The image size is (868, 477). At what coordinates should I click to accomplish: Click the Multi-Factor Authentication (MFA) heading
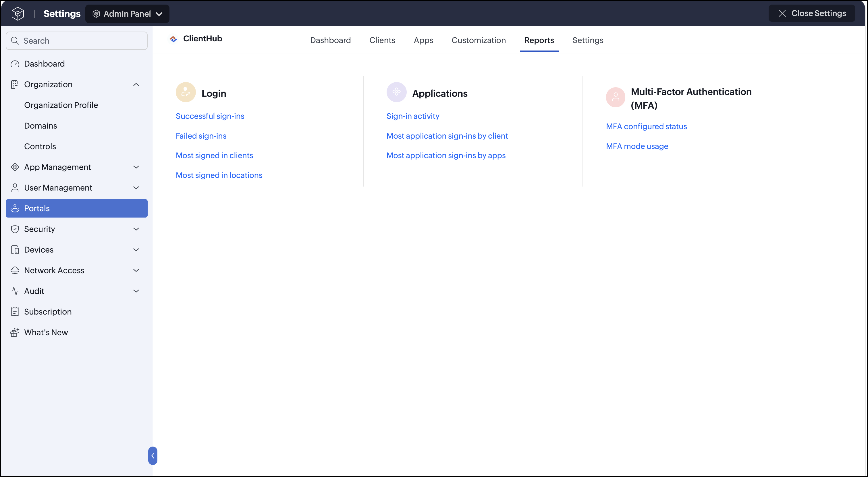coord(691,99)
